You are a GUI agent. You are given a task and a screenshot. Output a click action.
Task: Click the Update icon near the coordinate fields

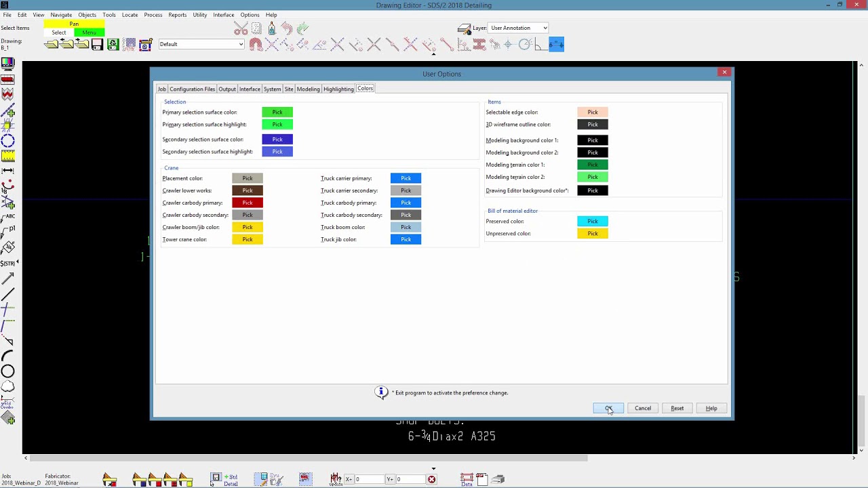coord(336,479)
